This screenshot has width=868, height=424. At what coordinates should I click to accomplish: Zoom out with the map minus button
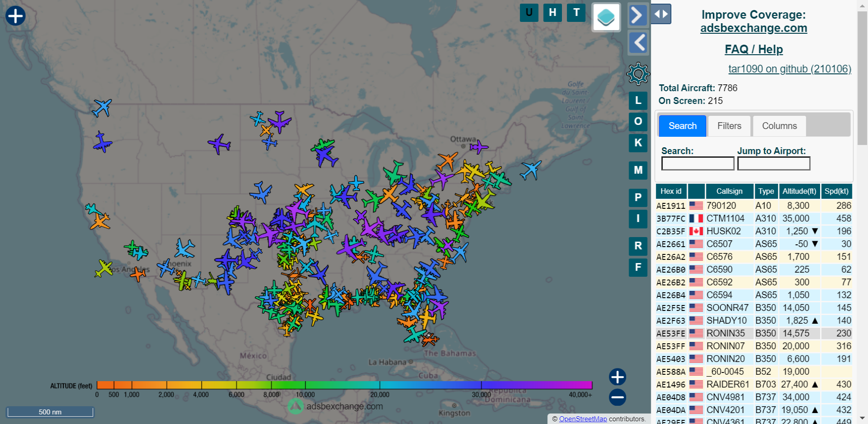click(618, 398)
